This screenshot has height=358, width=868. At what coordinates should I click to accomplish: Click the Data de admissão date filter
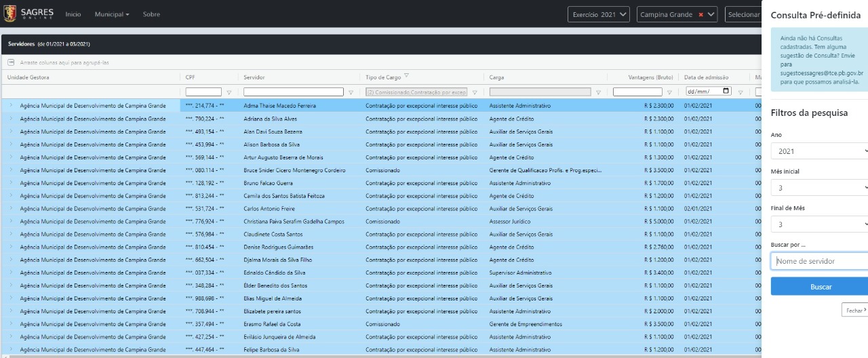tap(709, 92)
